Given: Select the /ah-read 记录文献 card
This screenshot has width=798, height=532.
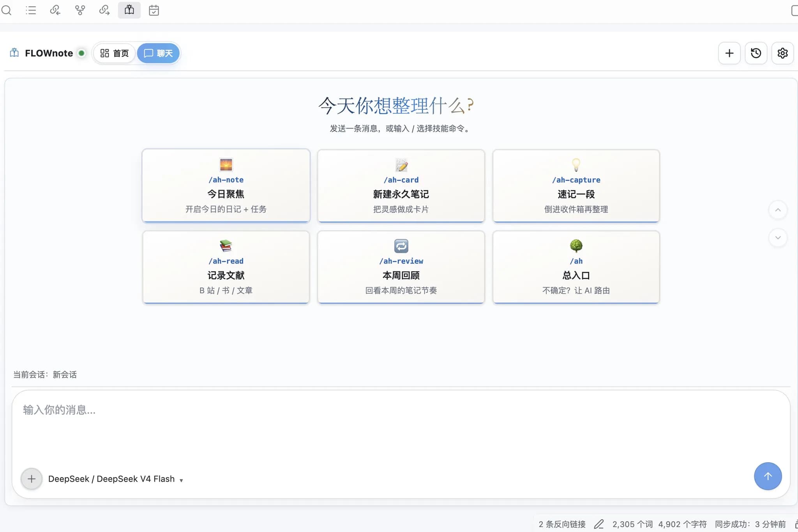Looking at the screenshot, I should pyautogui.click(x=226, y=267).
